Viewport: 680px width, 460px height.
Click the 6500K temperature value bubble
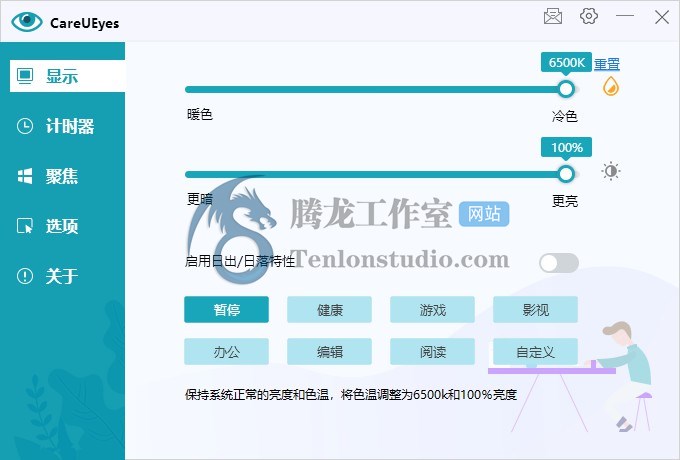566,62
